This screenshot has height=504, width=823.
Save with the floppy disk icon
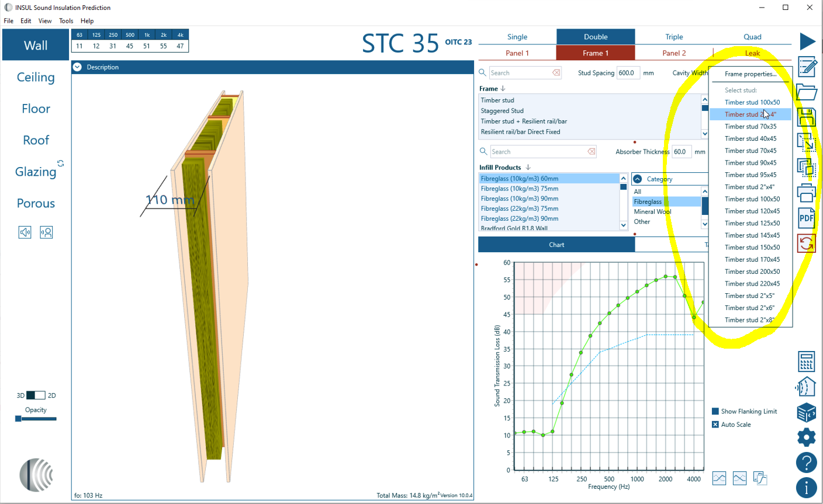click(x=807, y=117)
